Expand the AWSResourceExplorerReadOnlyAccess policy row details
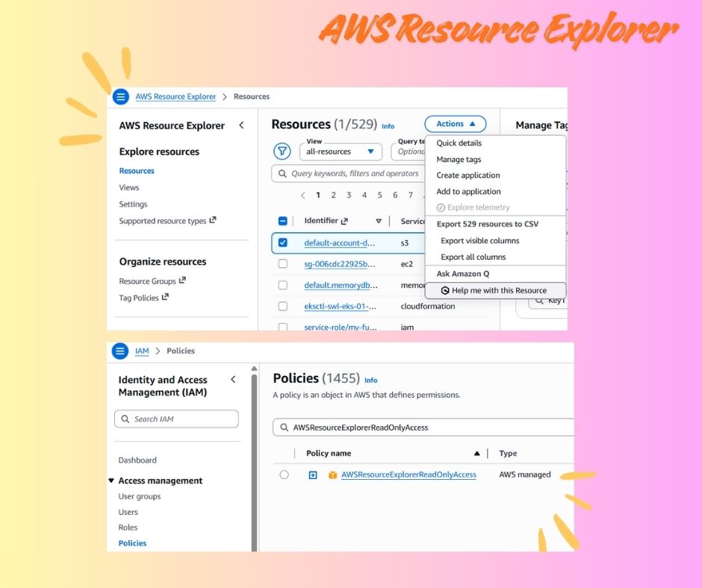Screen dimensions: 702x588 pyautogui.click(x=313, y=475)
